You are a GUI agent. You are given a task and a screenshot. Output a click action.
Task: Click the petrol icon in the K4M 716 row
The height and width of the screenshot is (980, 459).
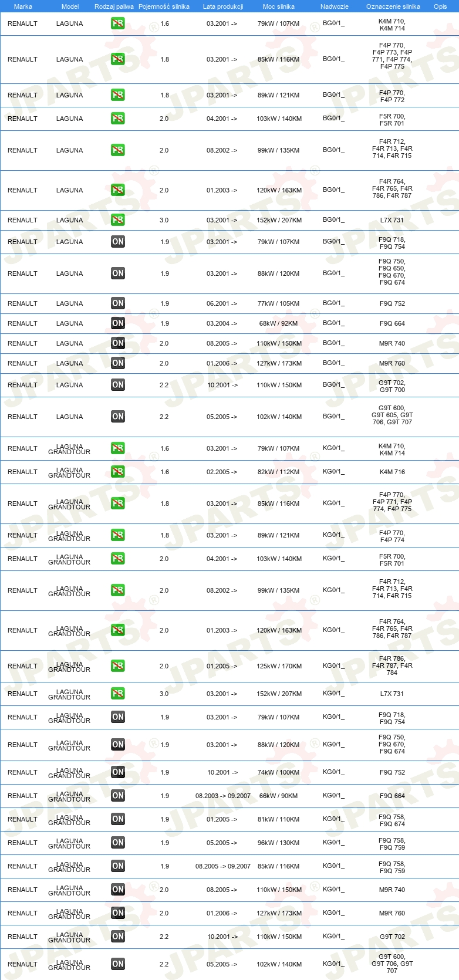[x=118, y=472]
